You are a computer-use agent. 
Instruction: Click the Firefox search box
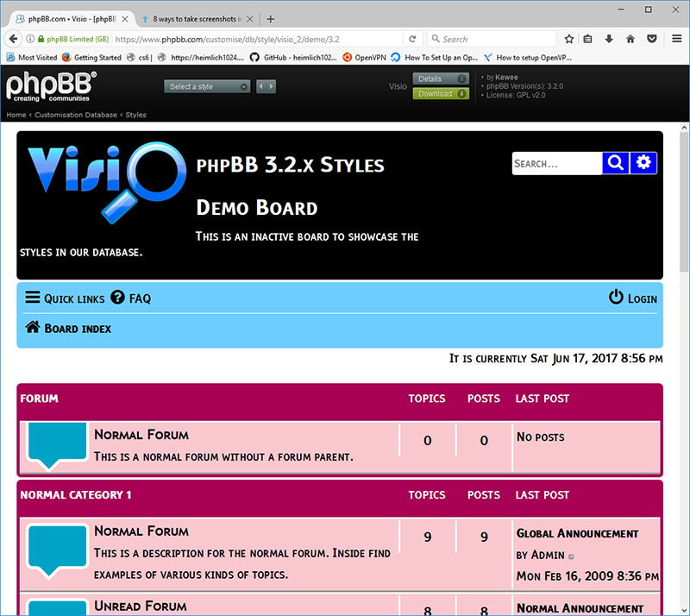(x=492, y=39)
